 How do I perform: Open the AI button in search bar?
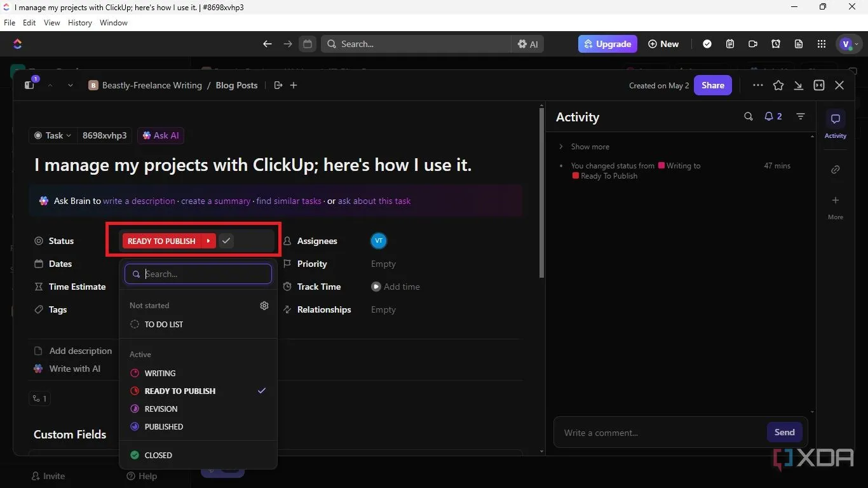pos(527,44)
